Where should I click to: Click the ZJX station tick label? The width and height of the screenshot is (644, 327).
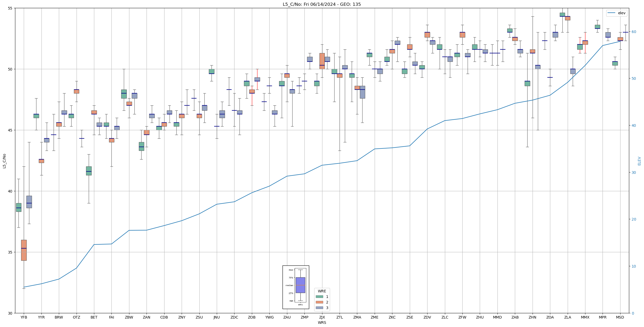(x=322, y=317)
